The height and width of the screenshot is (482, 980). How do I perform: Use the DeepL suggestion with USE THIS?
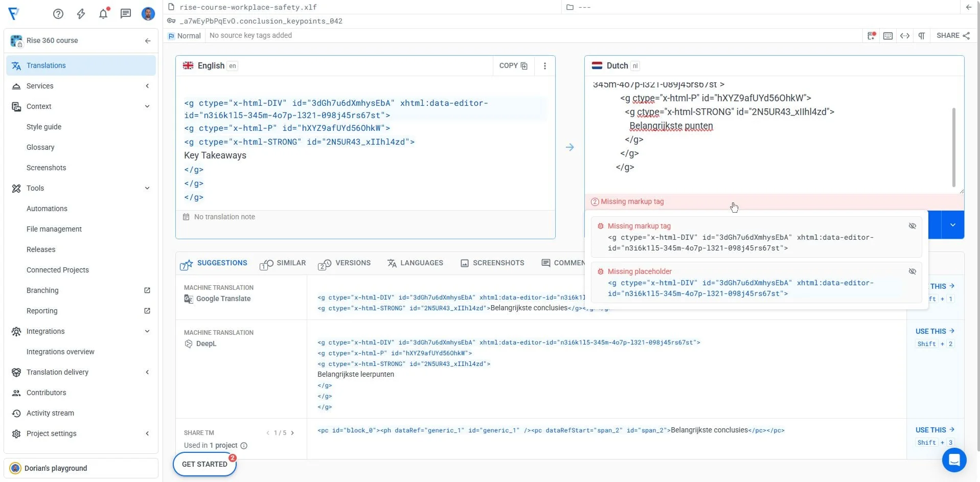[935, 331]
